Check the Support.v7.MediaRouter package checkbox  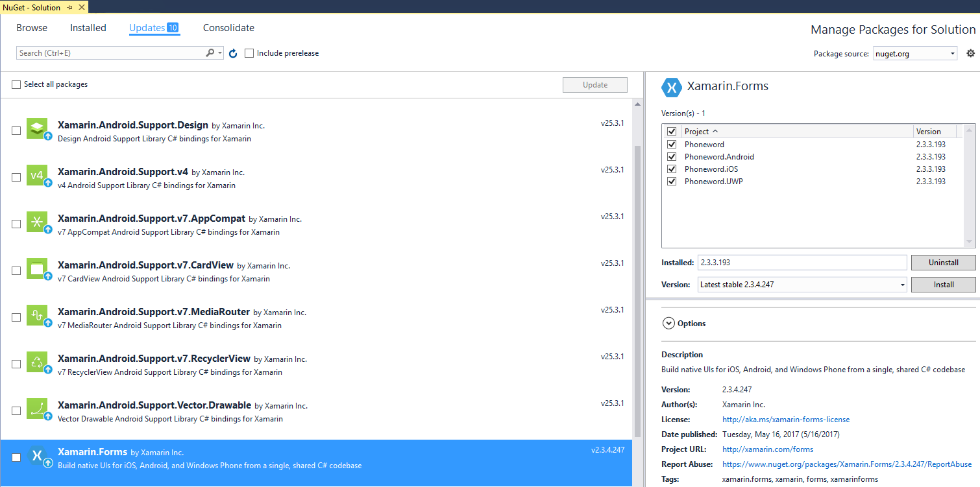[16, 317]
